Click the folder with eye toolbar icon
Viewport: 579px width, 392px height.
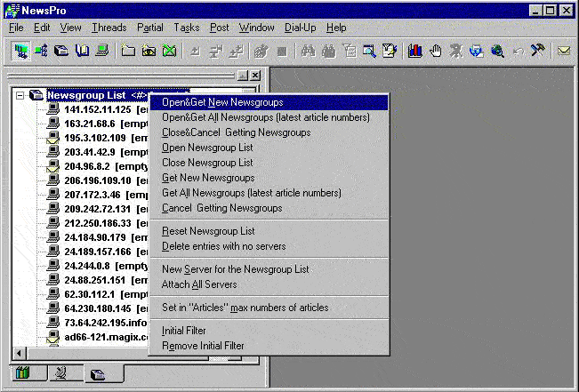[149, 51]
